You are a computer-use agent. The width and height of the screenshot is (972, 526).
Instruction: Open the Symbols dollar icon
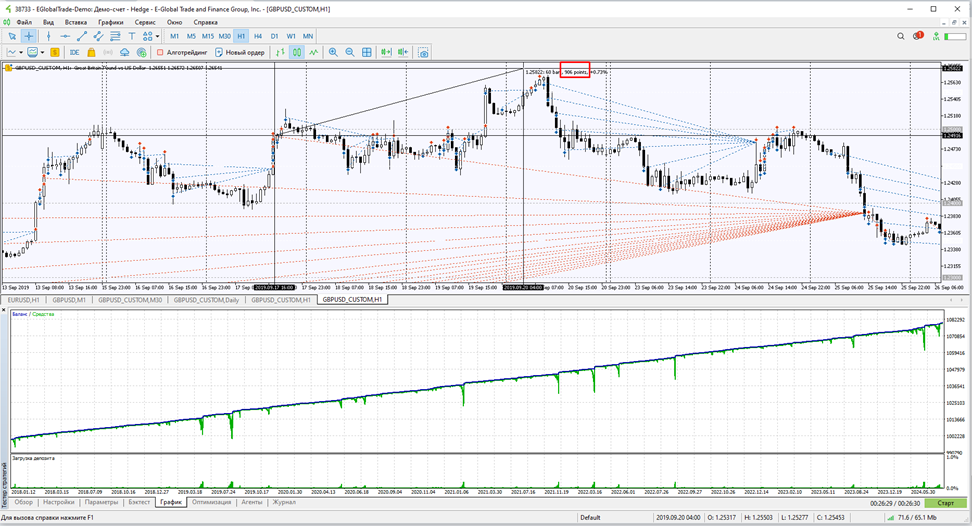(55, 53)
